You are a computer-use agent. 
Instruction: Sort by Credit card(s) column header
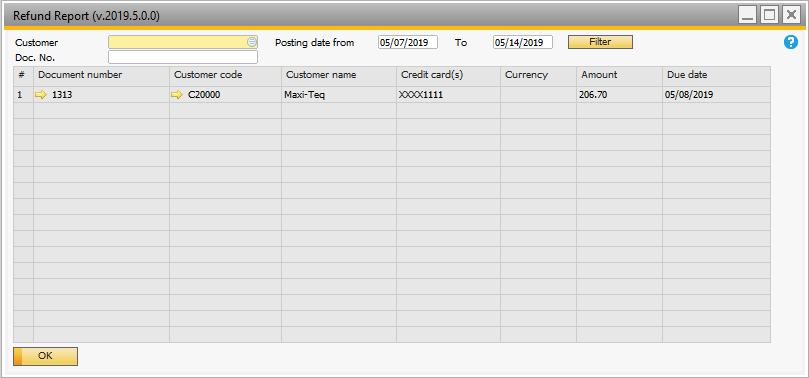[x=448, y=75]
